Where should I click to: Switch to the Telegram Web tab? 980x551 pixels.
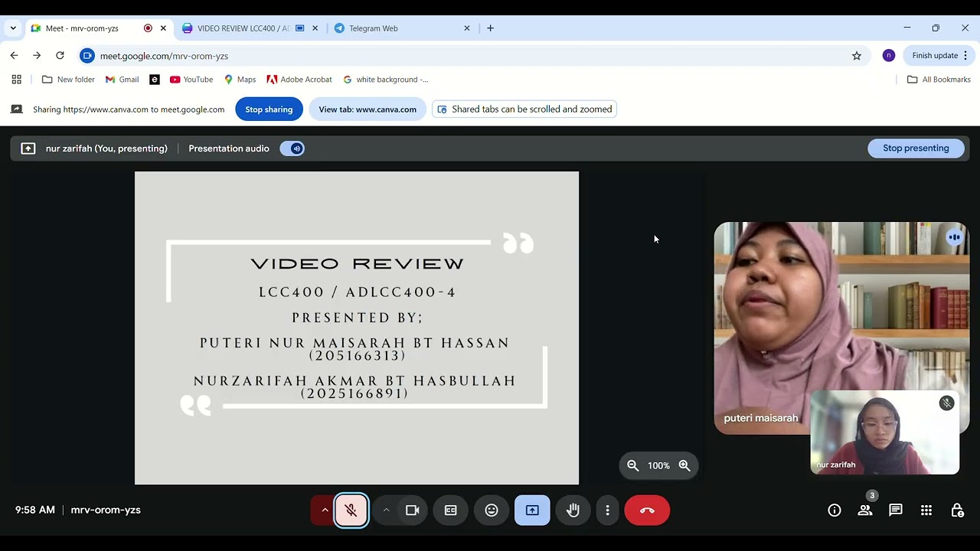tap(403, 28)
